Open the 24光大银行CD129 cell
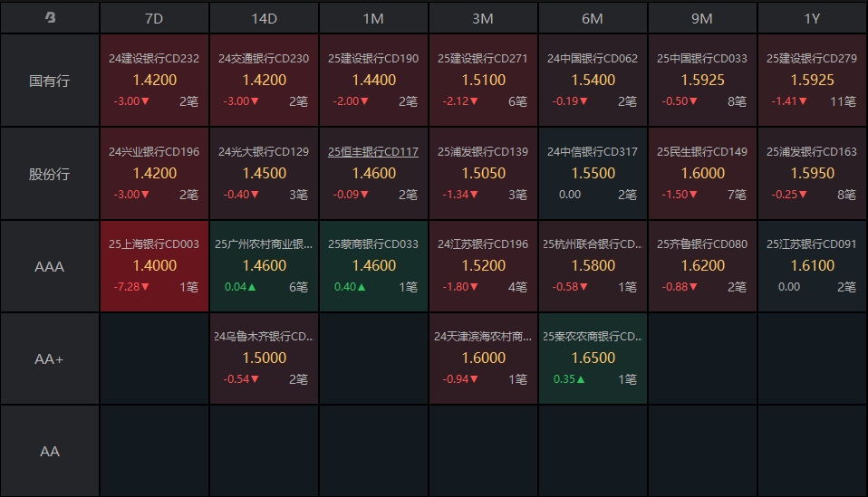868x497 pixels. (264, 174)
